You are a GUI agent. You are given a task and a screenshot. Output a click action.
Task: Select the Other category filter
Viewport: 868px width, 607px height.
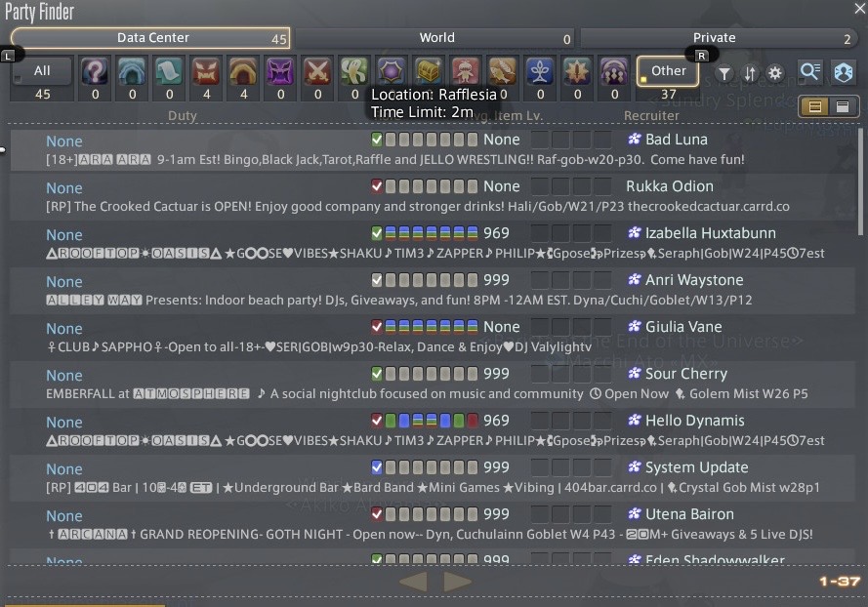[668, 71]
